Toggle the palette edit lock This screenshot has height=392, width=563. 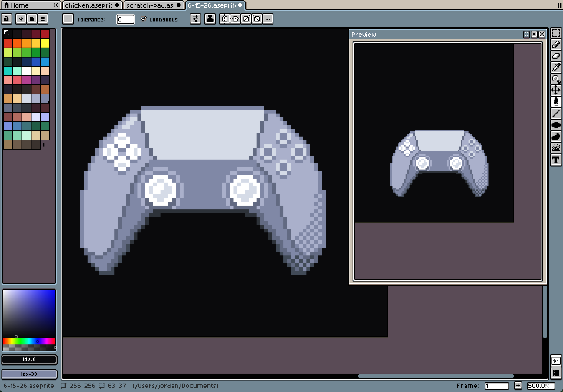pyautogui.click(x=7, y=19)
